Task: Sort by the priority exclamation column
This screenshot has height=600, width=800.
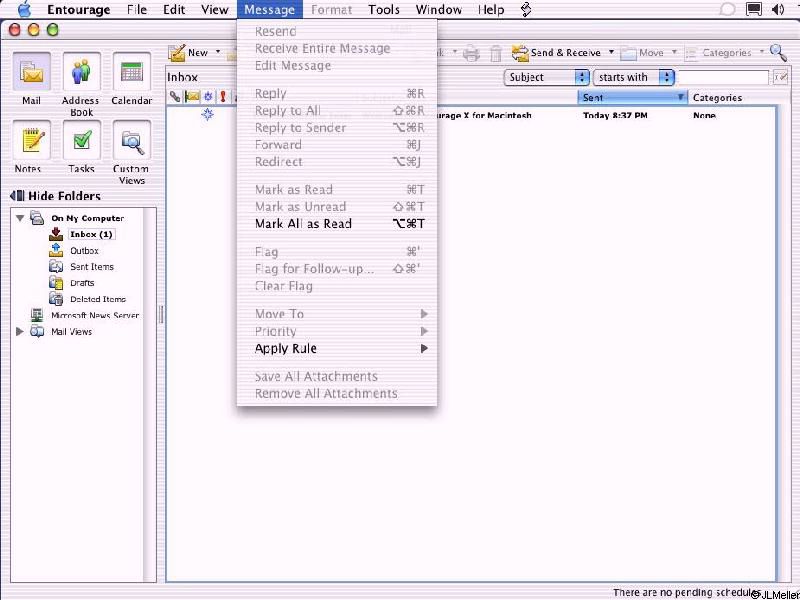Action: pos(223,96)
